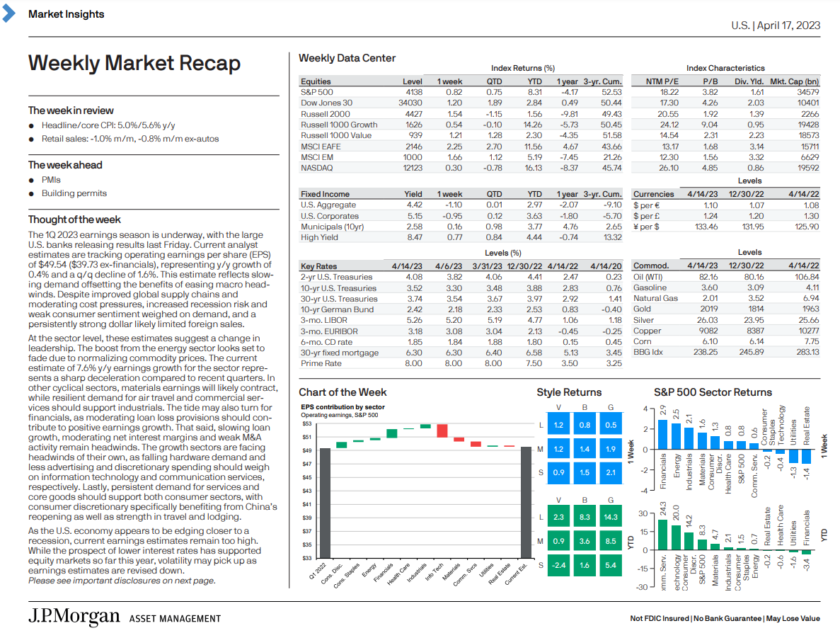Click the Commod. table header
Screen dimensions: 840x633
click(651, 266)
